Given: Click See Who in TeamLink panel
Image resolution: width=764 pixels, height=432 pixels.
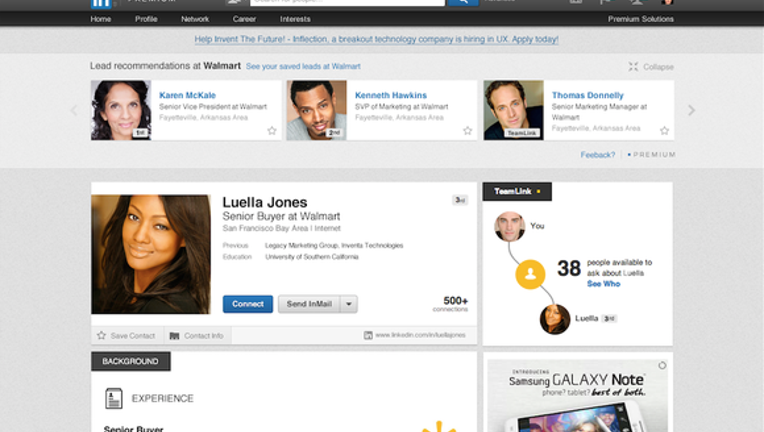Looking at the screenshot, I should (604, 283).
